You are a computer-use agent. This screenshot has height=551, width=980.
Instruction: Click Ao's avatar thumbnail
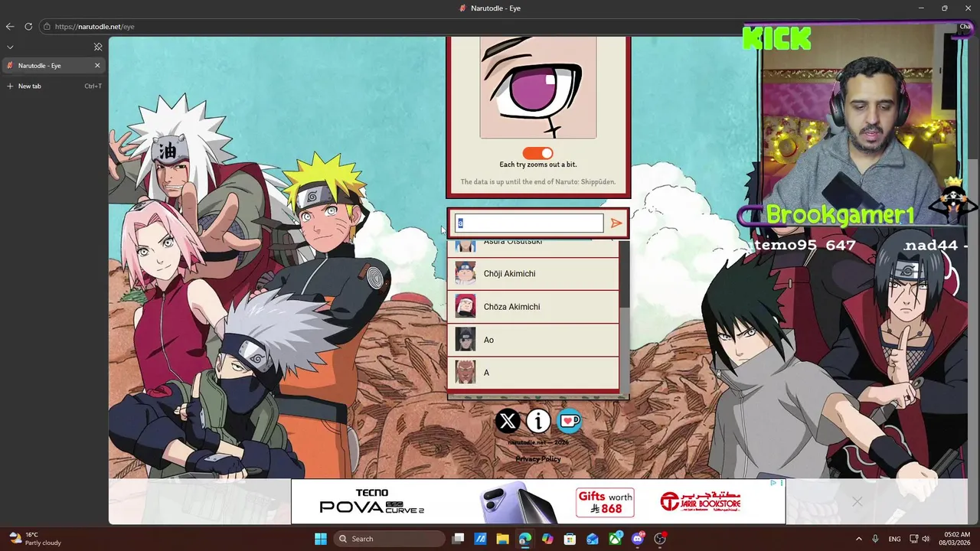(x=465, y=340)
